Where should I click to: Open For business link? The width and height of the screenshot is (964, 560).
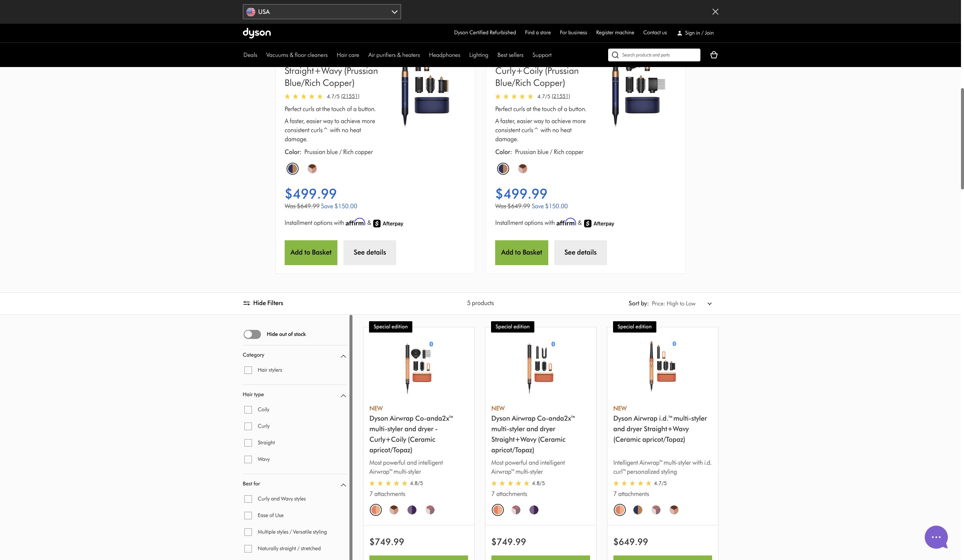(574, 32)
